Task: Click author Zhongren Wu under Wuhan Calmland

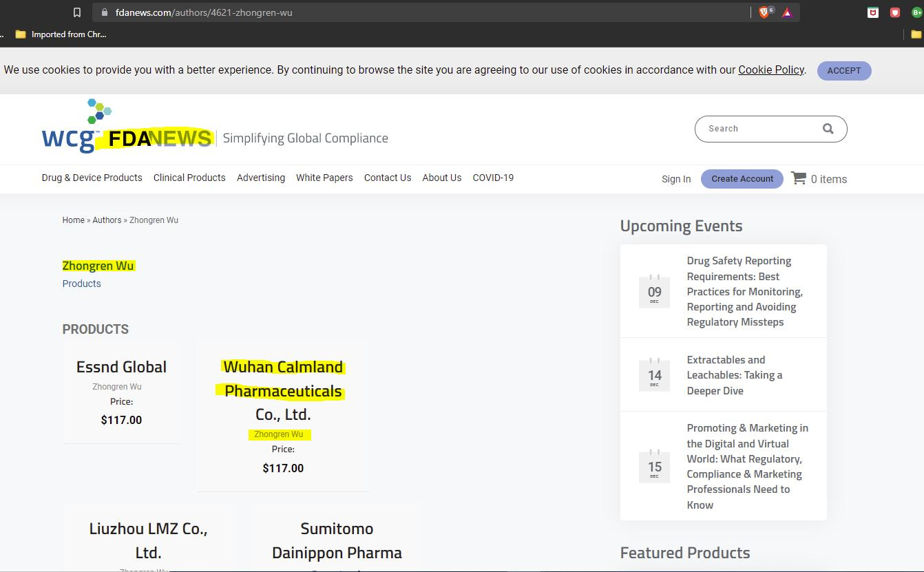Action: (x=279, y=434)
